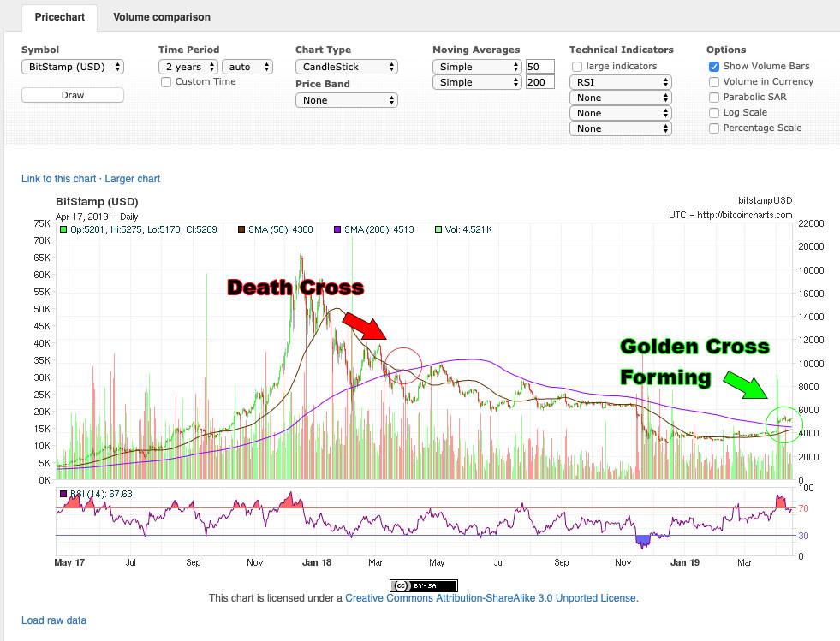Click the Jan 18 date axis label
Viewport: 840px width, 641px height.
[x=317, y=562]
